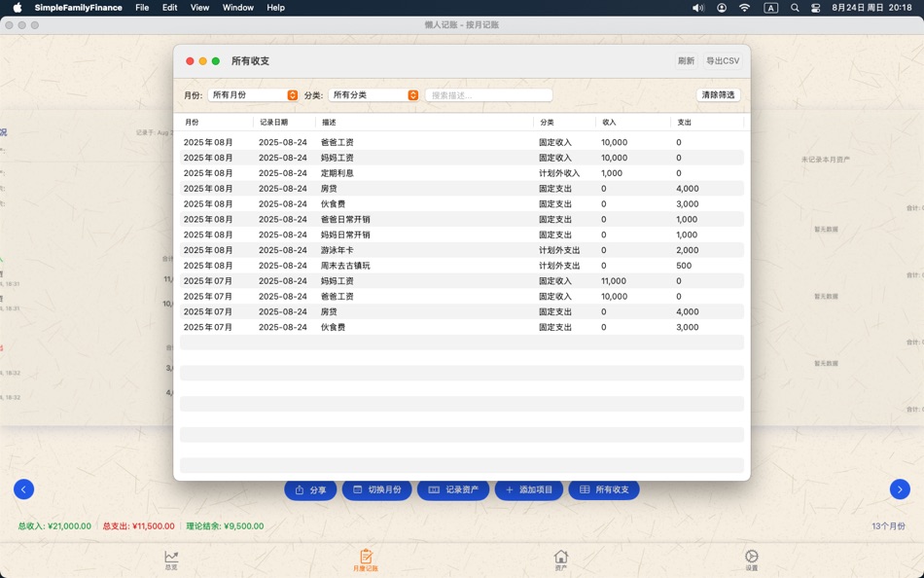Open the 设置 settings icon
This screenshot has width=924, height=578.
click(751, 558)
